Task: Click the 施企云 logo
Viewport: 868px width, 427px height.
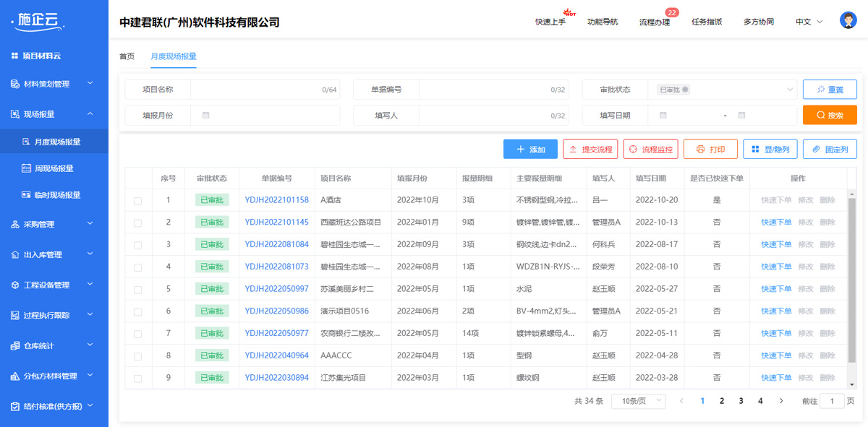Action: click(x=38, y=21)
